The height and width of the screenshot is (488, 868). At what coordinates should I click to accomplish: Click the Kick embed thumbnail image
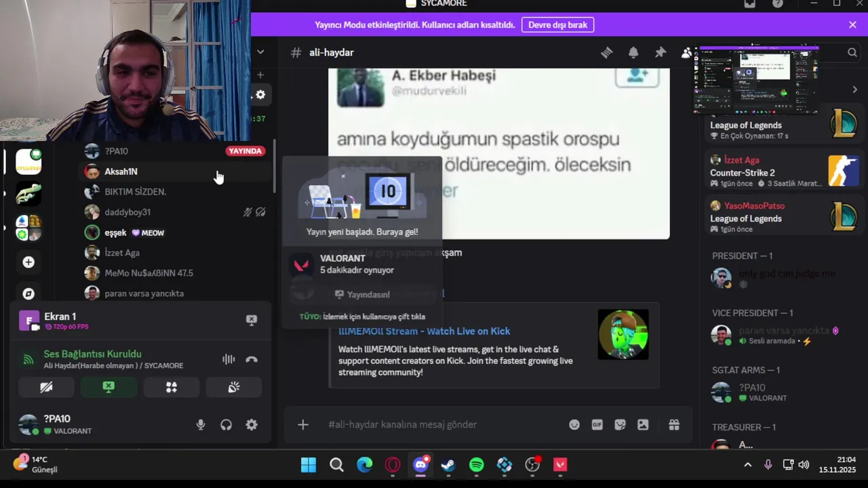[623, 334]
